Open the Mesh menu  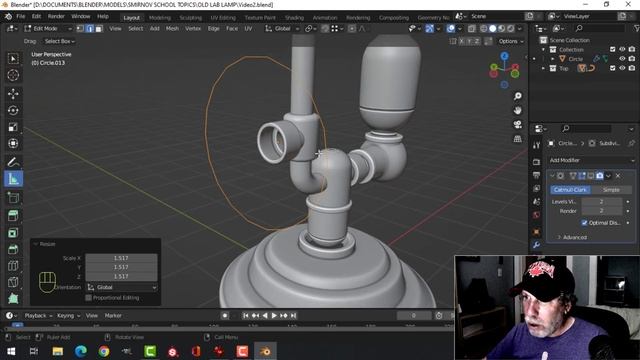pyautogui.click(x=172, y=29)
